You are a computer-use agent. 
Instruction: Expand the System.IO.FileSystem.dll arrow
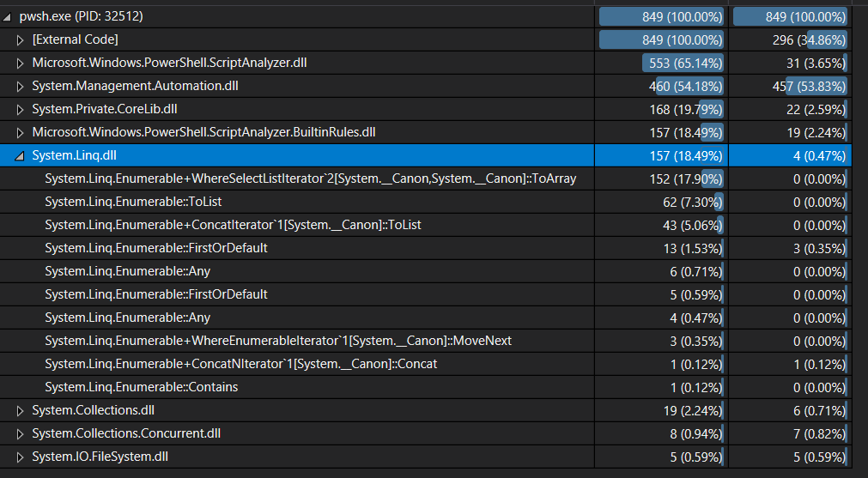click(x=20, y=457)
